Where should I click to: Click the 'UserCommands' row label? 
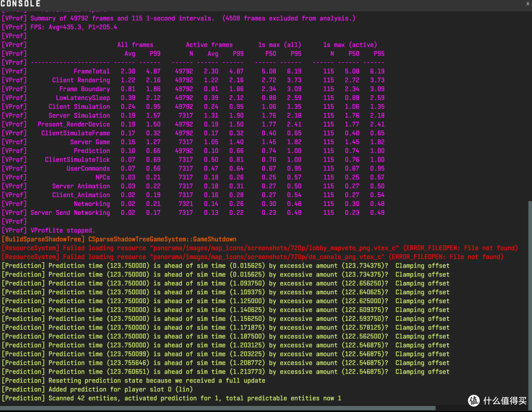click(x=88, y=169)
